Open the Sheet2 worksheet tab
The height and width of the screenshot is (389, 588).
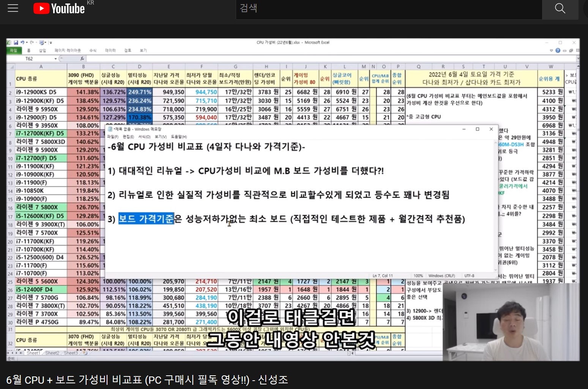[x=52, y=353]
